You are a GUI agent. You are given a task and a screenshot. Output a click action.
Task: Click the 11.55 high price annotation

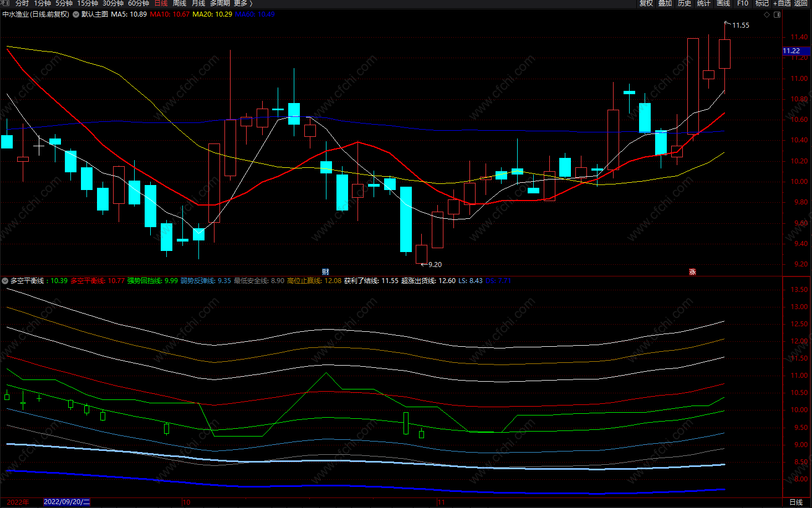[740, 25]
